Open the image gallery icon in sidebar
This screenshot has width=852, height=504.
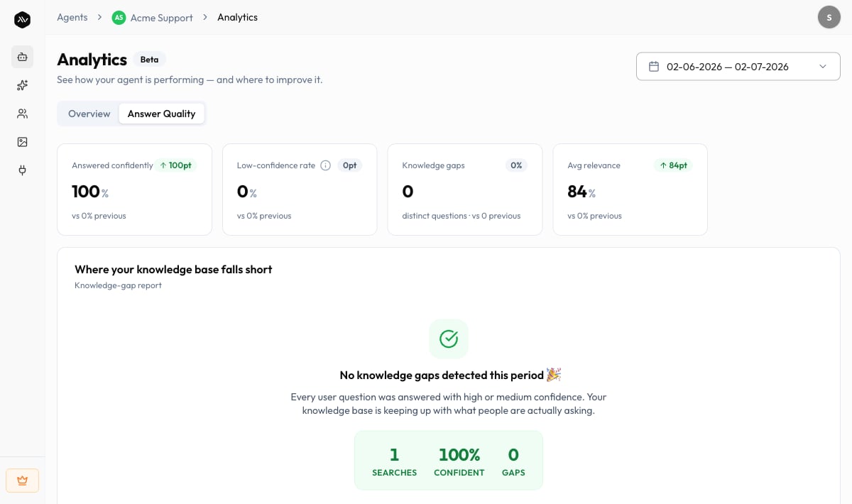tap(22, 142)
